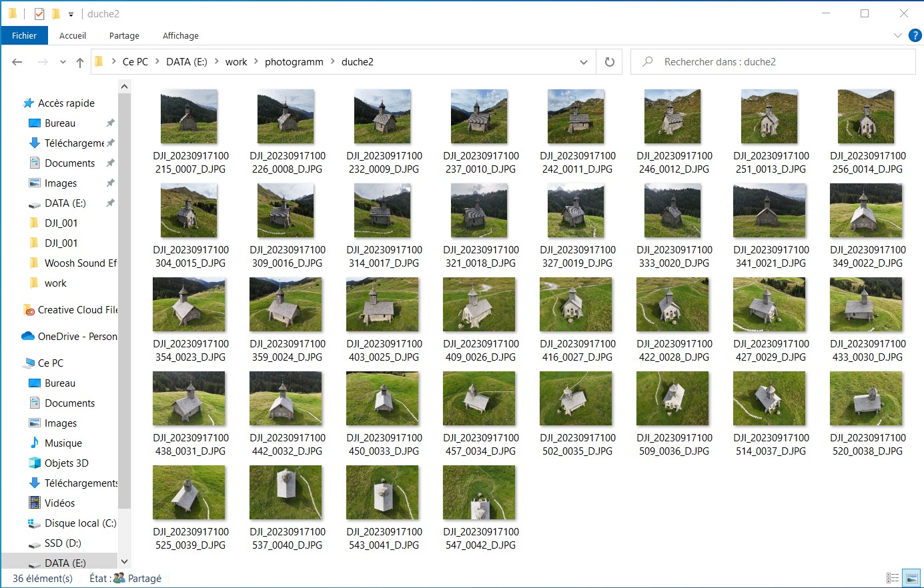The width and height of the screenshot is (924, 588).
Task: Open the recent locations dropdown arrow
Action: (x=63, y=62)
